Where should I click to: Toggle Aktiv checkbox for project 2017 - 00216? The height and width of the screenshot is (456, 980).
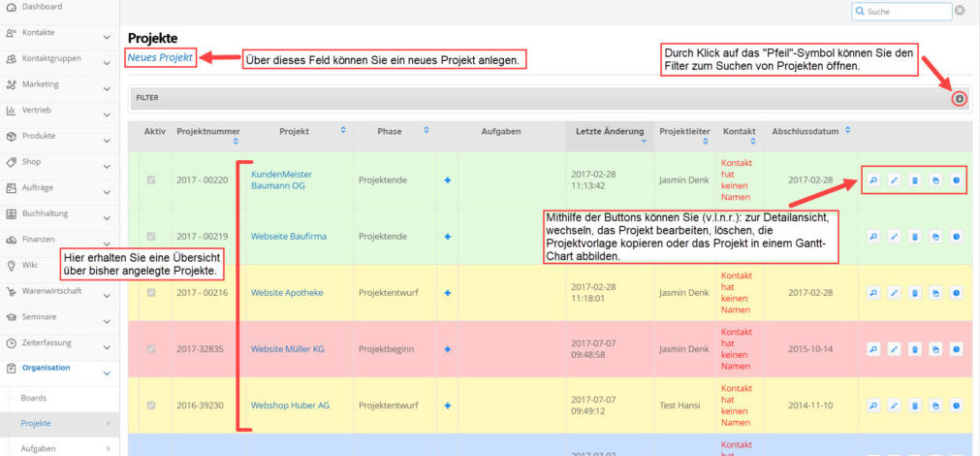pos(150,293)
